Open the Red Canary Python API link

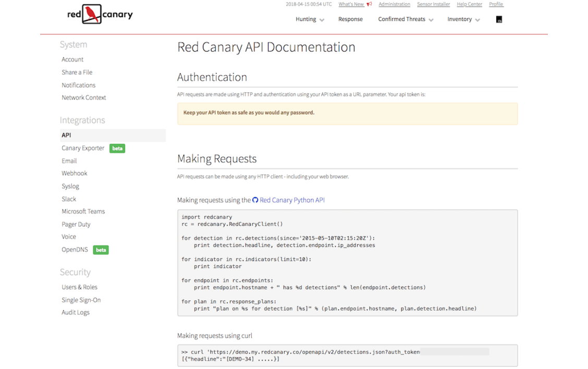(292, 200)
